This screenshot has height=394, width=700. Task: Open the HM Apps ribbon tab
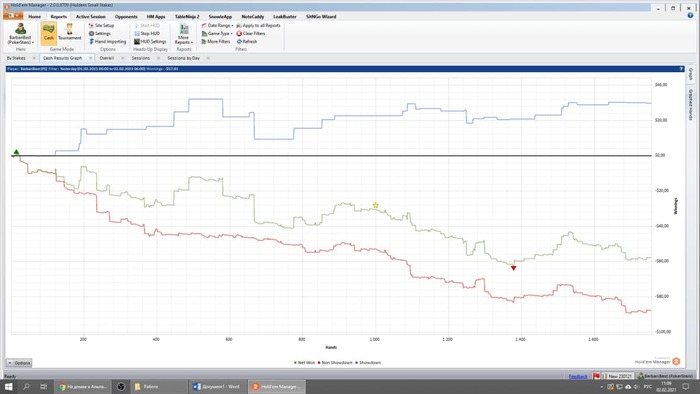[156, 17]
